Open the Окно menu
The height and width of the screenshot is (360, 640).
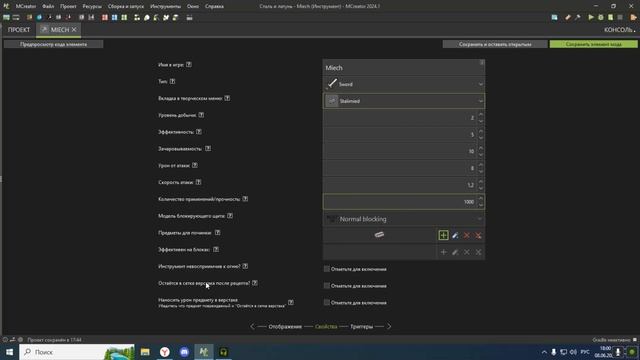[193, 7]
